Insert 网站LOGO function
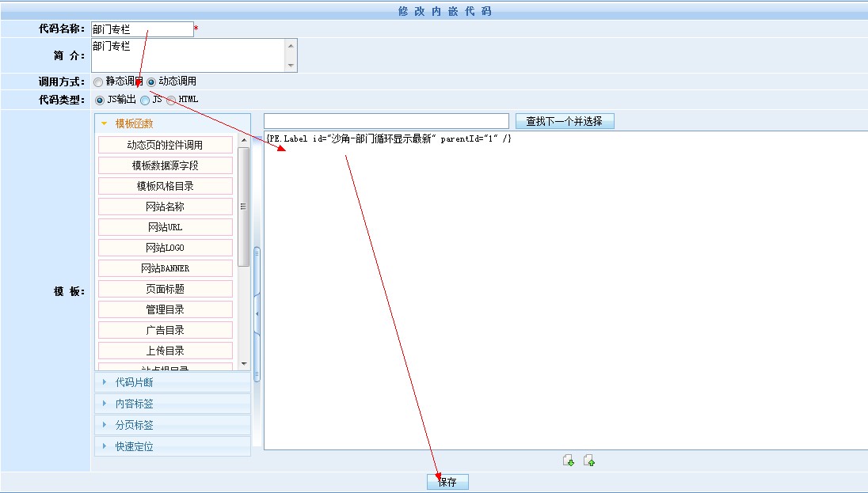 pyautogui.click(x=166, y=248)
